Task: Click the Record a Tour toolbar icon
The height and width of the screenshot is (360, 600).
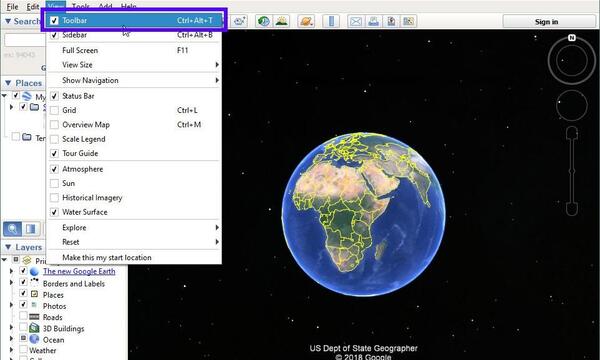Action: pos(240,21)
